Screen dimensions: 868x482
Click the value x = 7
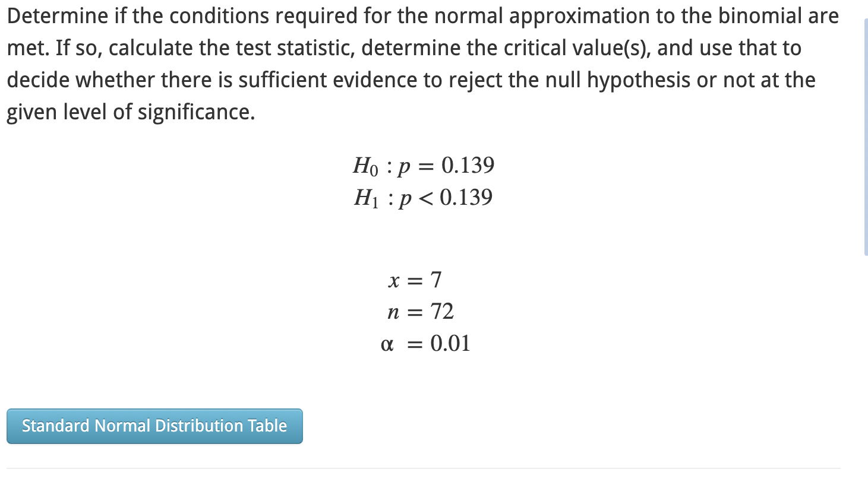pyautogui.click(x=415, y=280)
